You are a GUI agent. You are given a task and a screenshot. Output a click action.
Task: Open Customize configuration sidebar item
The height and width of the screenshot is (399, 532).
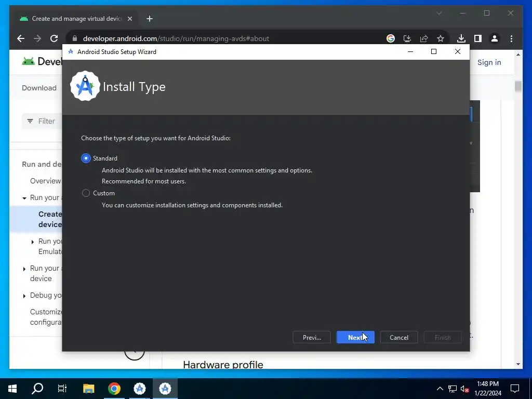[46, 317]
